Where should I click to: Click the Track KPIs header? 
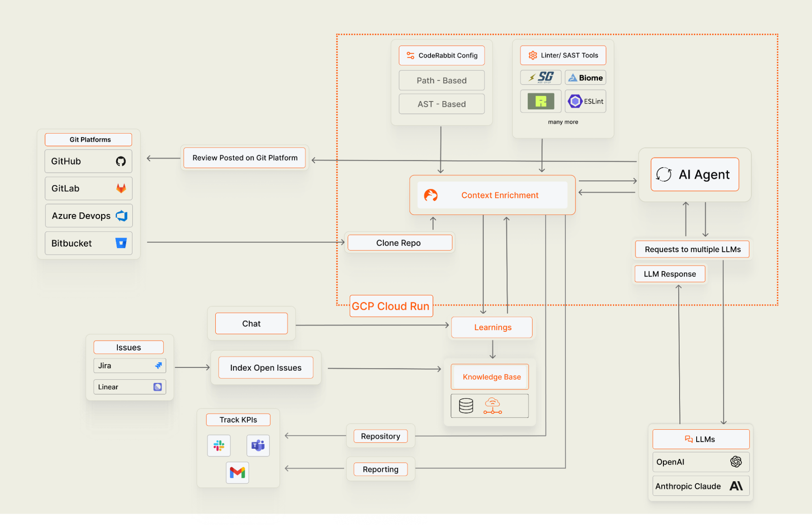point(238,420)
